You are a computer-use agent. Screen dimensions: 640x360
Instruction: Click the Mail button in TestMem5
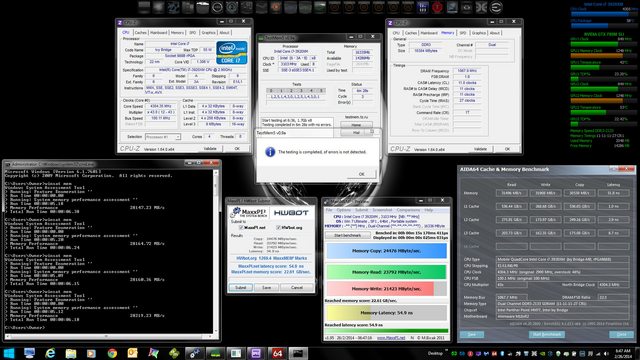click(x=356, y=133)
